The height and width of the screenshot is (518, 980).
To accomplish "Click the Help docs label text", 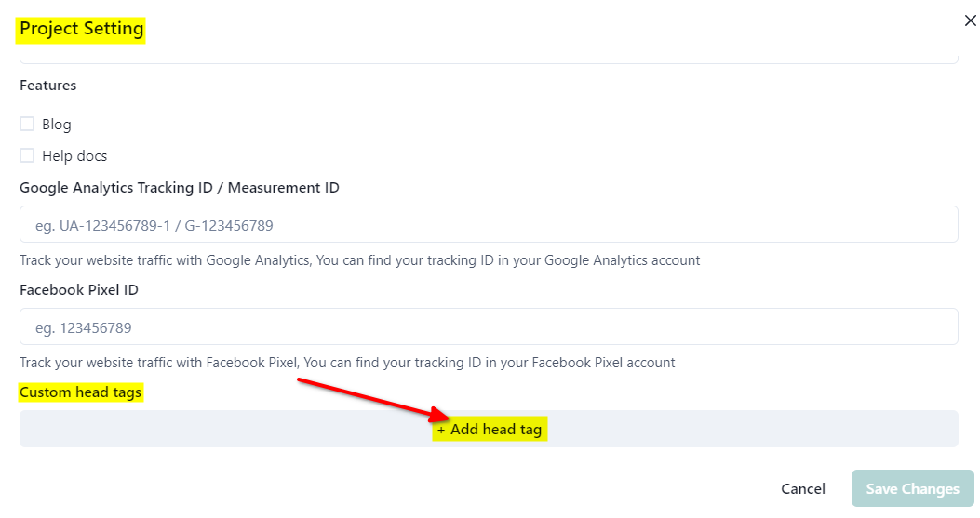I will [74, 155].
